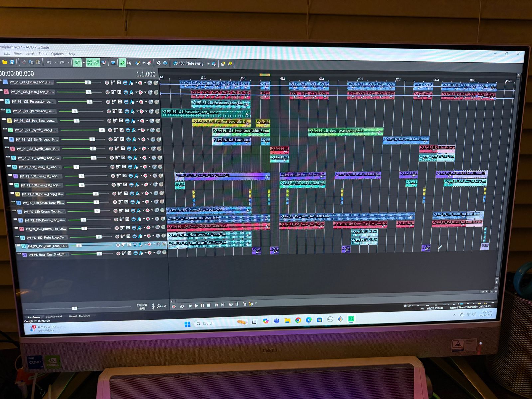Arm track 2 for recording
Screen dimensions: 532x399
(x=107, y=92)
